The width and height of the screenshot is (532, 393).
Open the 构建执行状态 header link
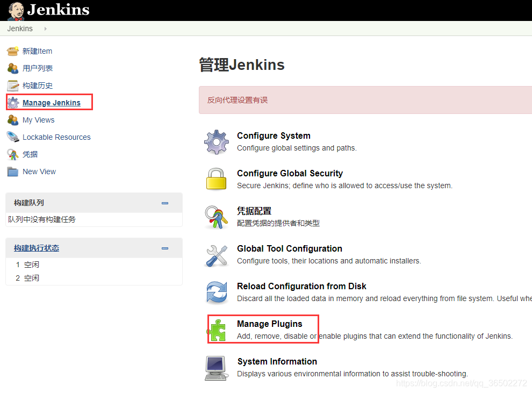[x=37, y=248]
